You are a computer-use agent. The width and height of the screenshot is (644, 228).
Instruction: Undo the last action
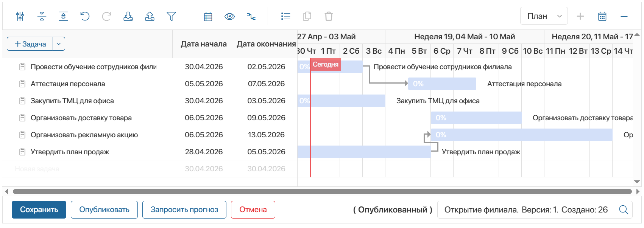(85, 16)
